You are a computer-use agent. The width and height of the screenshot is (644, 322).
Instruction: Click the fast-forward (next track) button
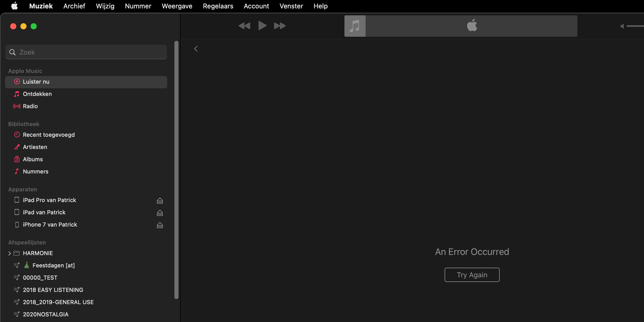(280, 26)
